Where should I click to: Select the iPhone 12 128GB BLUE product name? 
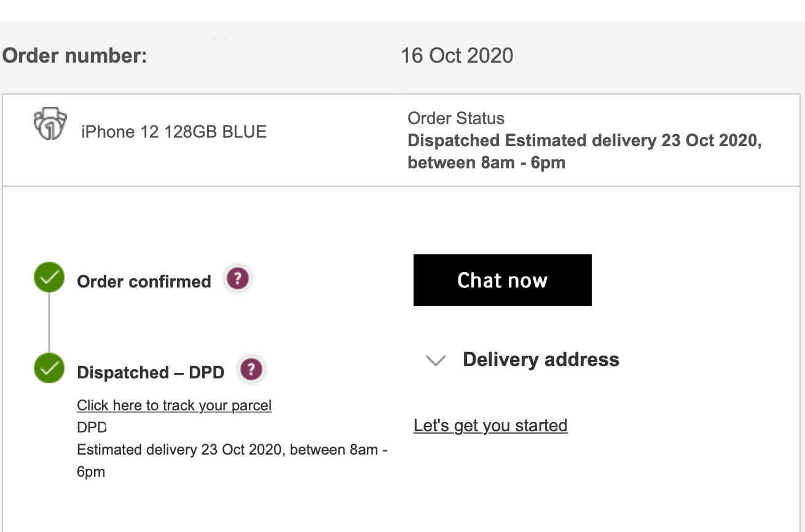174,132
